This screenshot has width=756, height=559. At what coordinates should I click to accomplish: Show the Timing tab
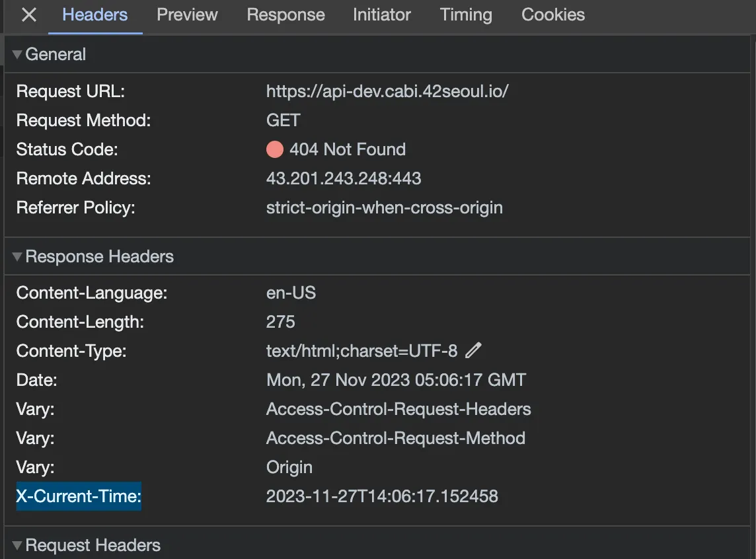pyautogui.click(x=466, y=15)
